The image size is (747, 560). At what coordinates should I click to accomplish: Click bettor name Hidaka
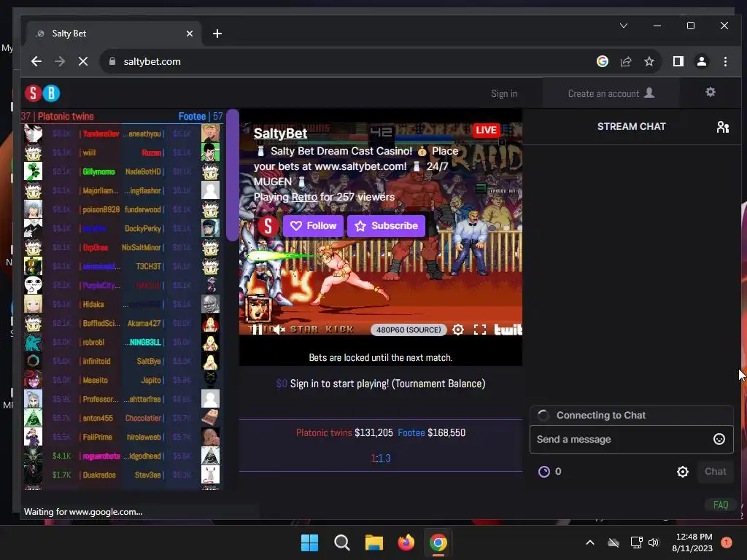(x=93, y=304)
